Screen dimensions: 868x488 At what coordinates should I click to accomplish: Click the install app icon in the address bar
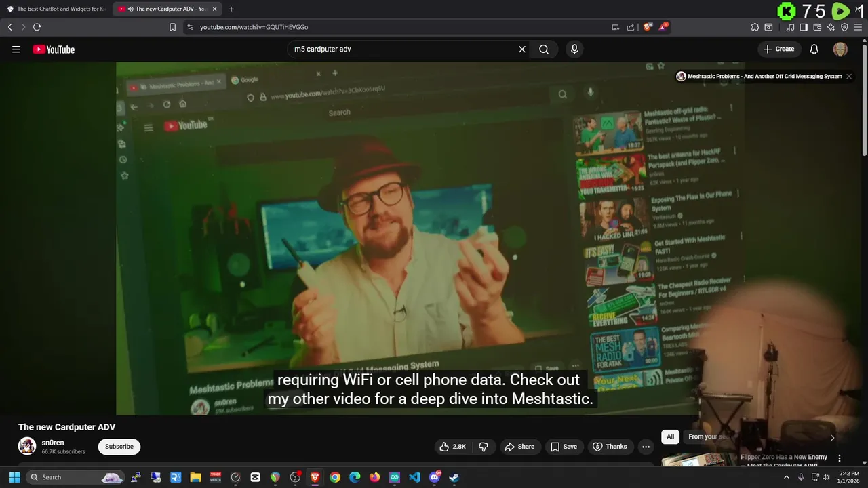coord(615,27)
